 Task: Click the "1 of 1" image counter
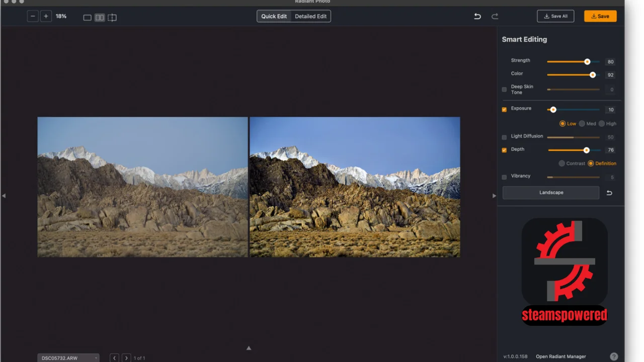coord(139,358)
